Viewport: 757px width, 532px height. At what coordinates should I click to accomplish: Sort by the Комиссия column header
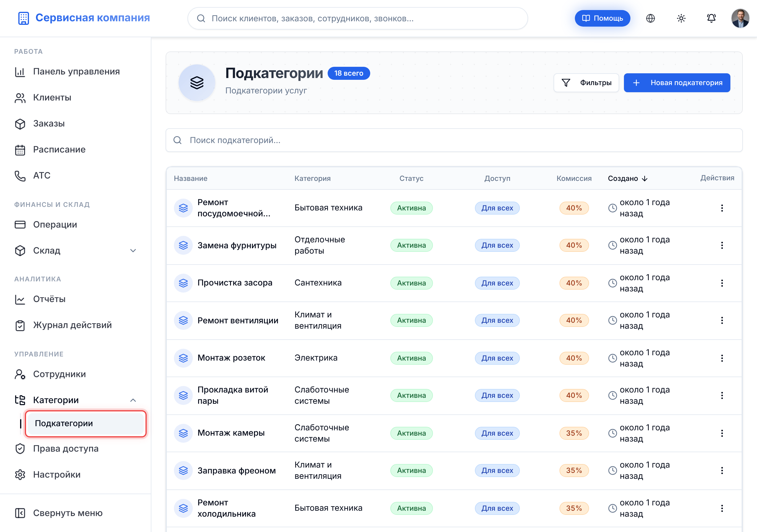(x=574, y=179)
